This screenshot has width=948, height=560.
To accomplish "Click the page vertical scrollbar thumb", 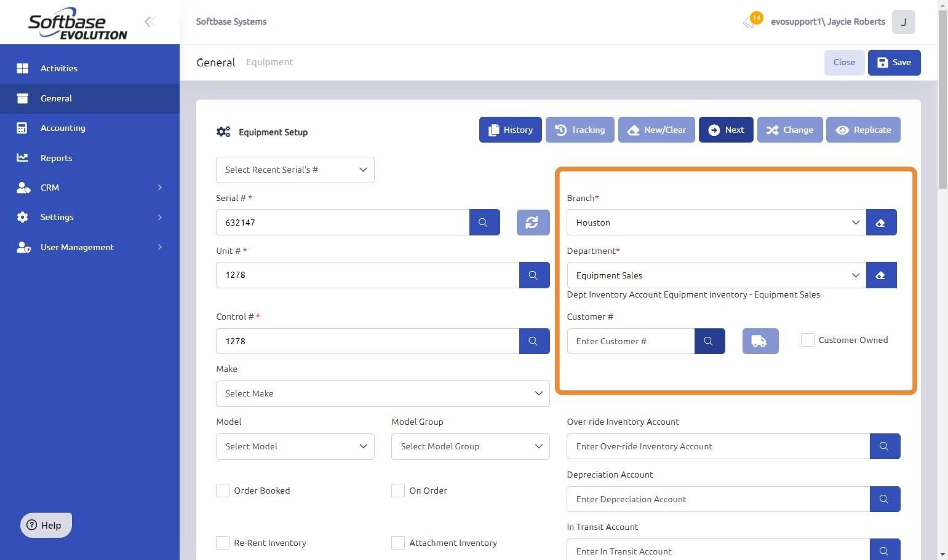I will pyautogui.click(x=943, y=100).
